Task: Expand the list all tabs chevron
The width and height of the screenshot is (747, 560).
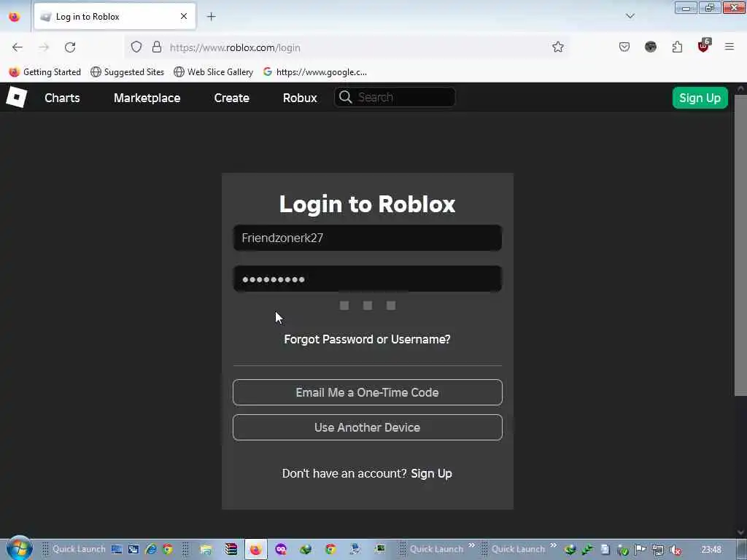Action: pos(630,16)
